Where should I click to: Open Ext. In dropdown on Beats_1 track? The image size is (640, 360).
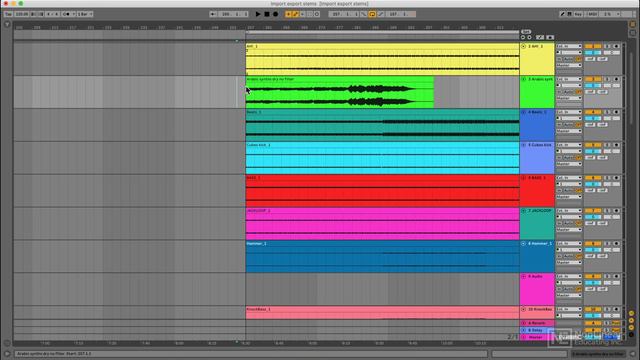coord(569,112)
